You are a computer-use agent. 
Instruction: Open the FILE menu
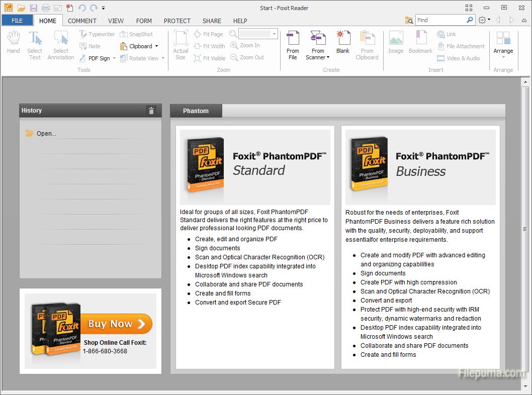[17, 21]
